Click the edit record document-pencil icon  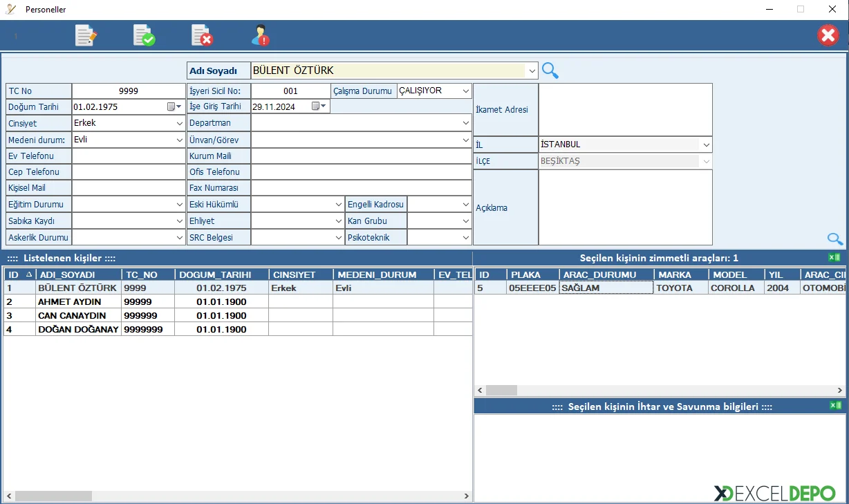pos(86,35)
